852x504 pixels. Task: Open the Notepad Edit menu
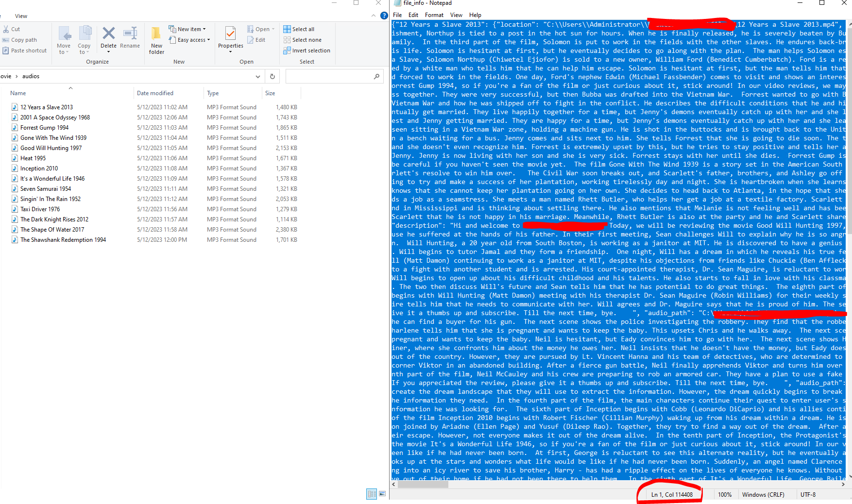click(413, 15)
